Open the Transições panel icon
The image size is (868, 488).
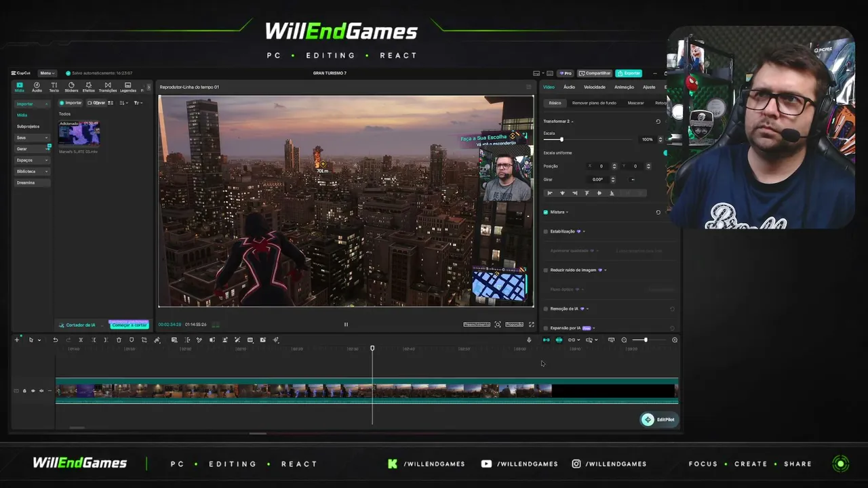click(x=108, y=87)
